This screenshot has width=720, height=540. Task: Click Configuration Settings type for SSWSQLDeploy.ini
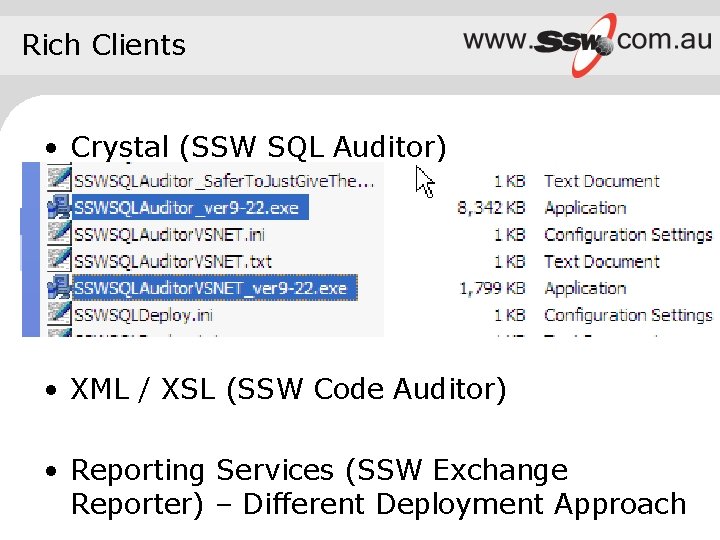click(x=628, y=315)
